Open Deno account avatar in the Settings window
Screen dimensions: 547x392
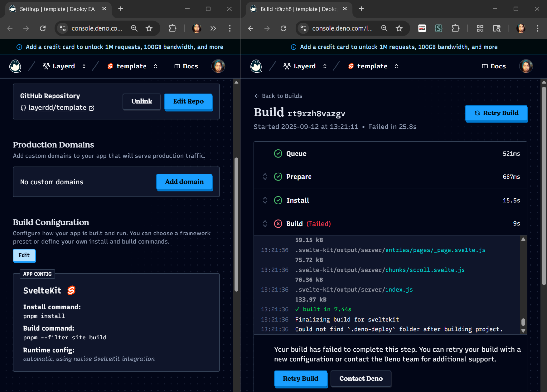click(218, 66)
